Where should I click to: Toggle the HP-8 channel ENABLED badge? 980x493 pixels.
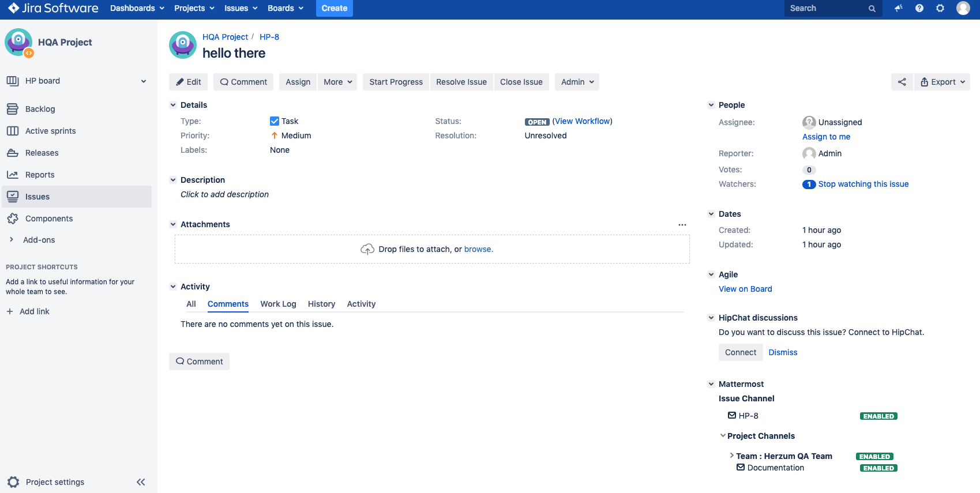pos(878,416)
